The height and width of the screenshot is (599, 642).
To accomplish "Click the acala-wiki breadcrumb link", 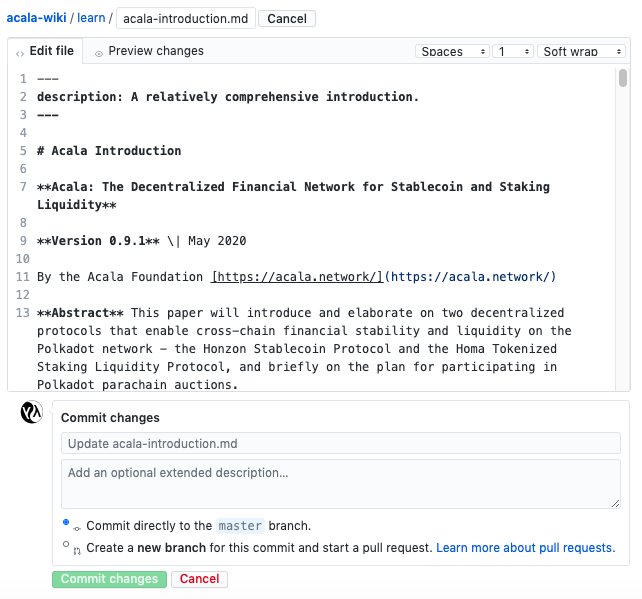I will (36, 18).
